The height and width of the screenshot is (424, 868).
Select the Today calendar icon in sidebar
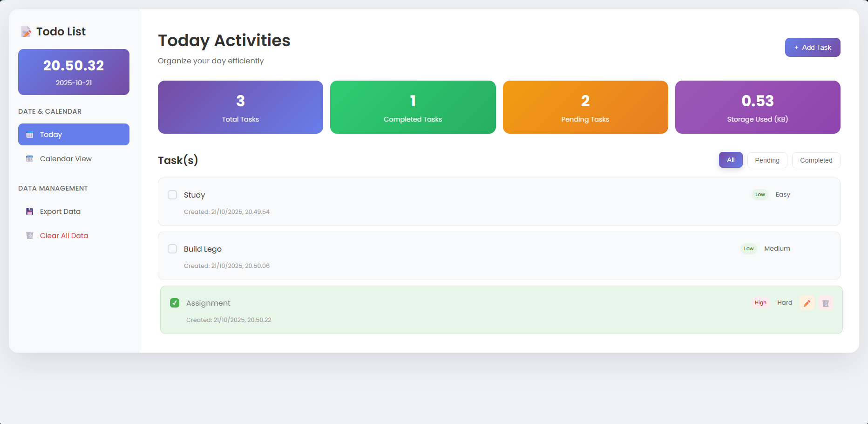point(30,134)
